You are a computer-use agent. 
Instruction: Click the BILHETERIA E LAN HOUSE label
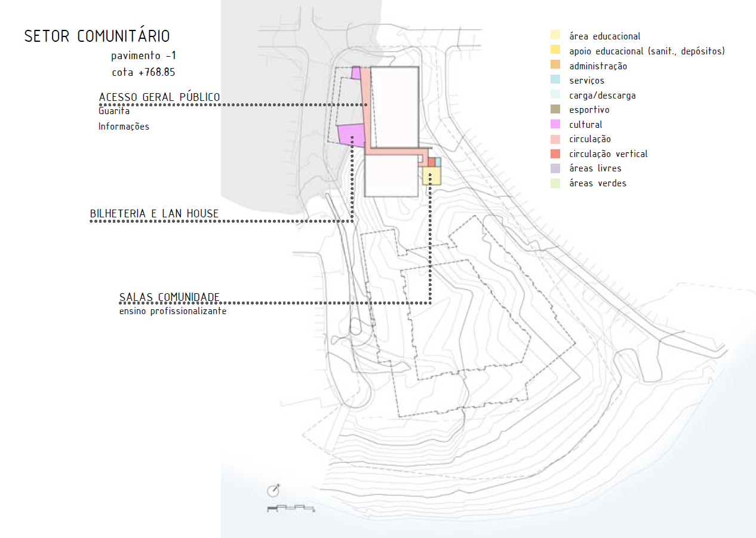coord(154,213)
